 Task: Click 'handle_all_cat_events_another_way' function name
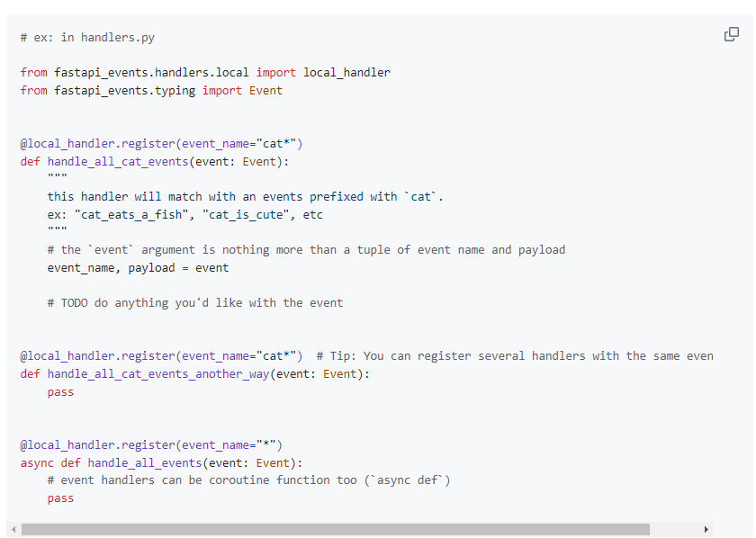point(158,373)
